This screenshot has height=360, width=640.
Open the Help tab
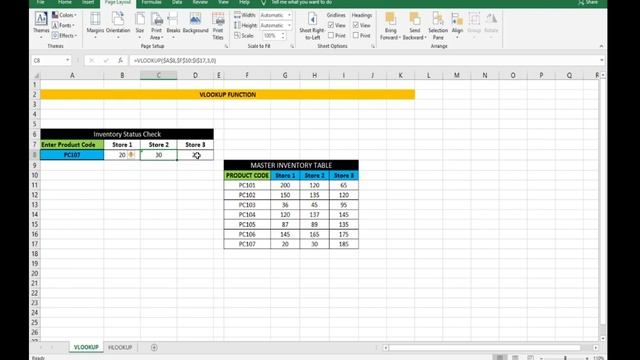click(244, 2)
